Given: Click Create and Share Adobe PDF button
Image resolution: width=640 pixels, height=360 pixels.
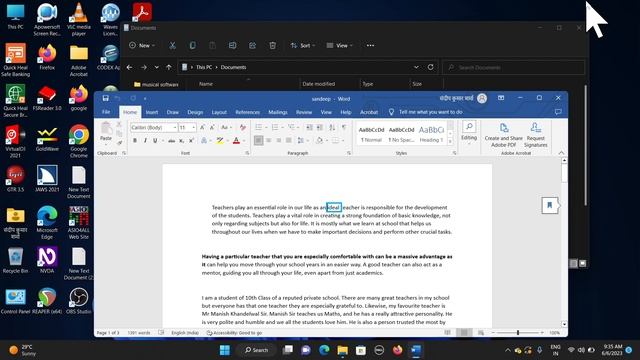Looking at the screenshot, I should 504,135.
